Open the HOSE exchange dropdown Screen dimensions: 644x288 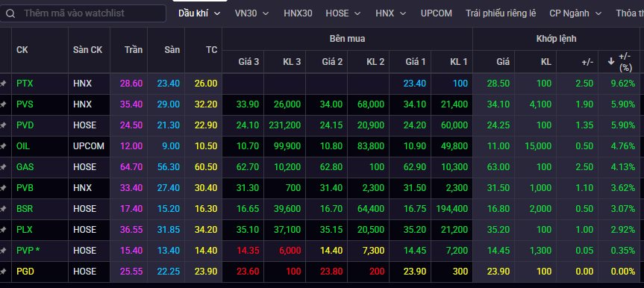[343, 13]
